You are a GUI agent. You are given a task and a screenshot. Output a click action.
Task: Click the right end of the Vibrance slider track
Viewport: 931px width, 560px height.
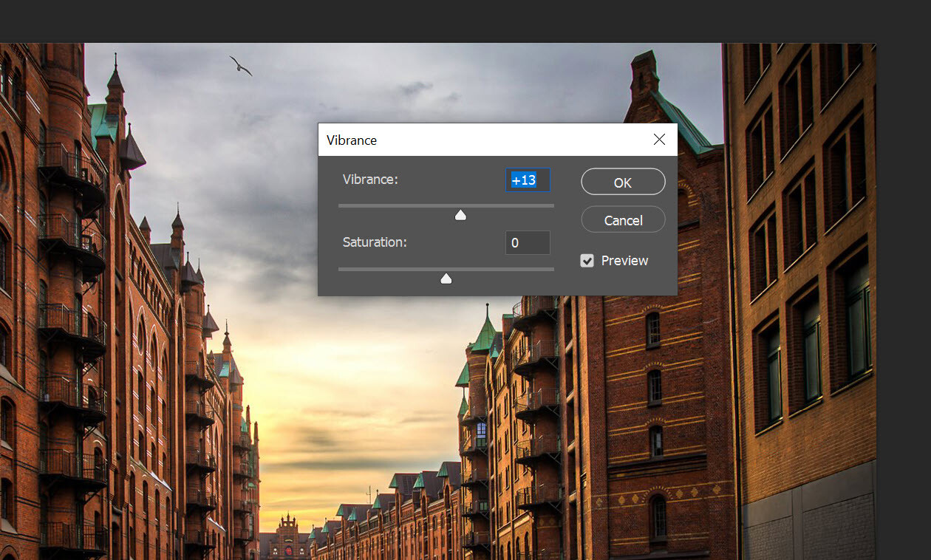pyautogui.click(x=551, y=205)
